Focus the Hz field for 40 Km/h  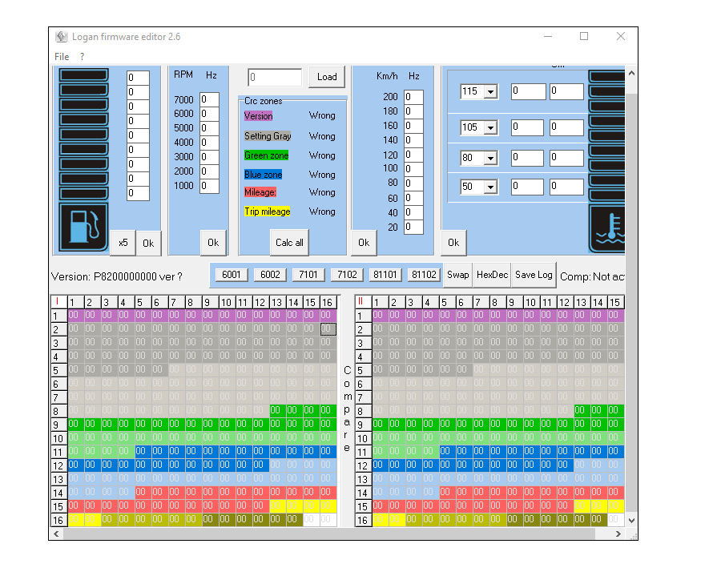(413, 212)
